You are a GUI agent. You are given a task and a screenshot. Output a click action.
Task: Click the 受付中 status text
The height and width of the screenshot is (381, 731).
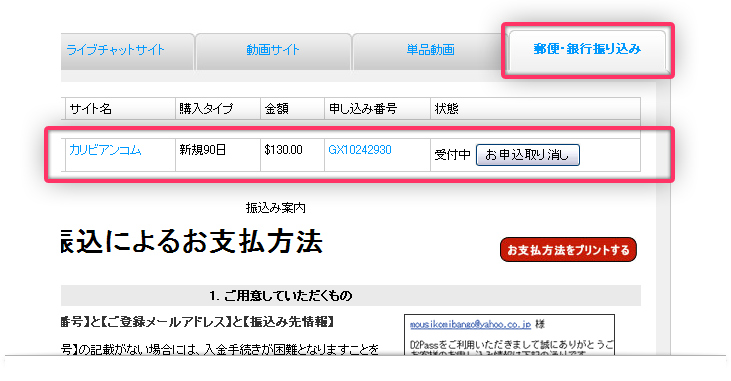452,155
